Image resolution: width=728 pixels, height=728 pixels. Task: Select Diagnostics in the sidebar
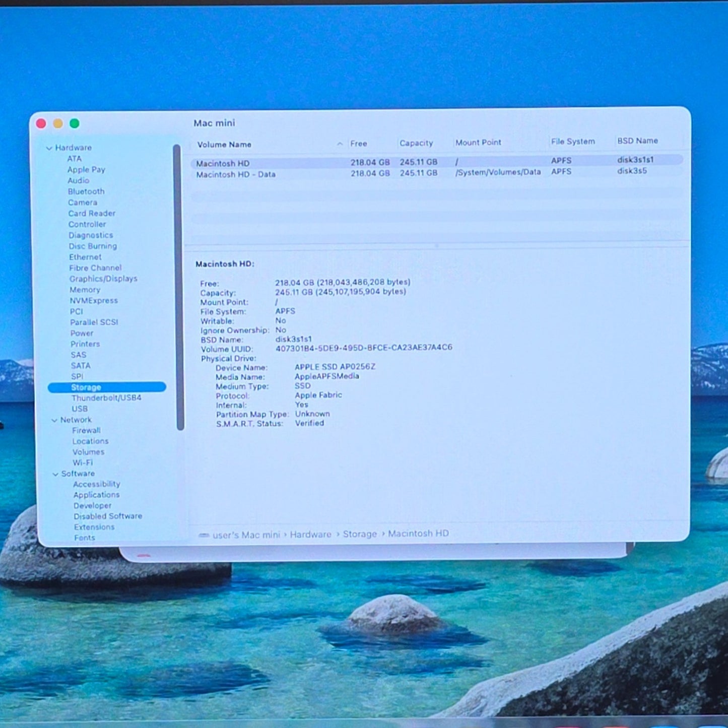[91, 235]
